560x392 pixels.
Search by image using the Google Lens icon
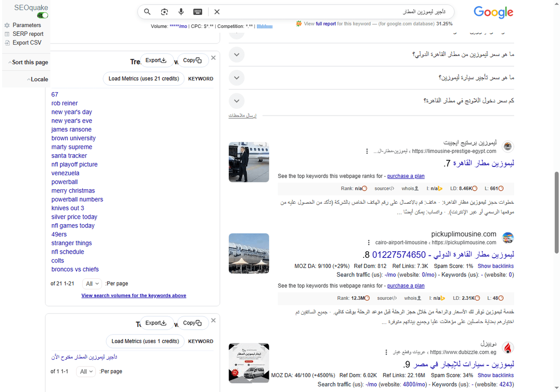coord(164,12)
